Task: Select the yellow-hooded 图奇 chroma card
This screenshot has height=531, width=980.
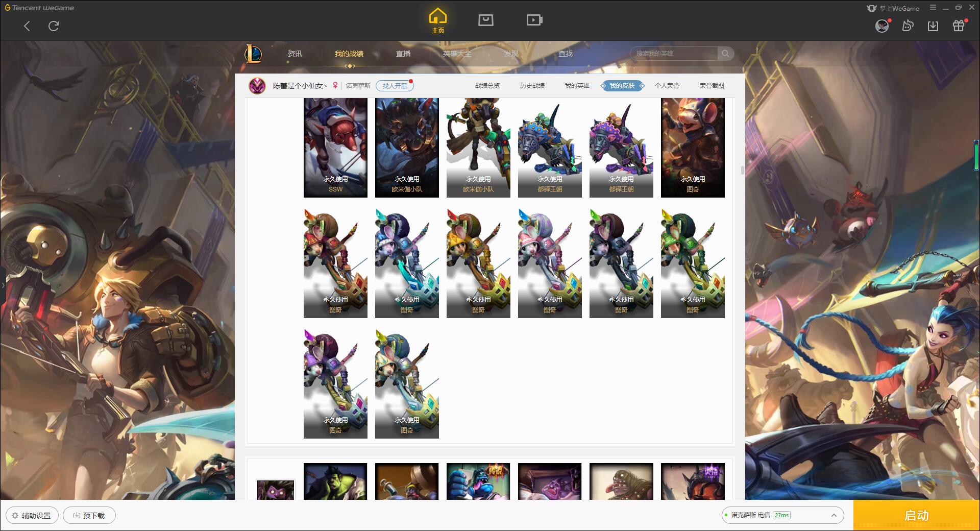Action: tap(478, 263)
